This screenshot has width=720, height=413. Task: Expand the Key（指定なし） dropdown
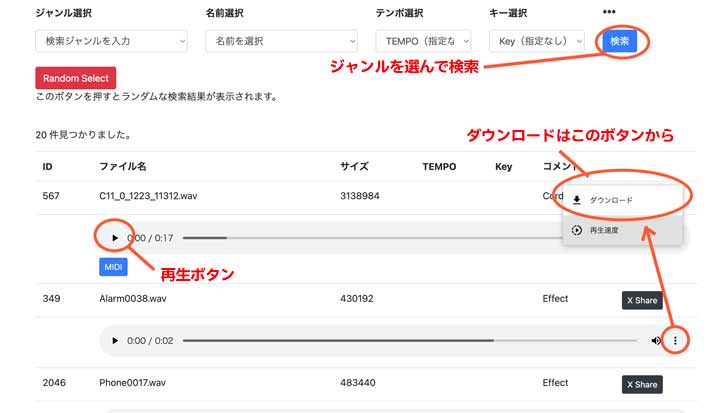(x=537, y=41)
